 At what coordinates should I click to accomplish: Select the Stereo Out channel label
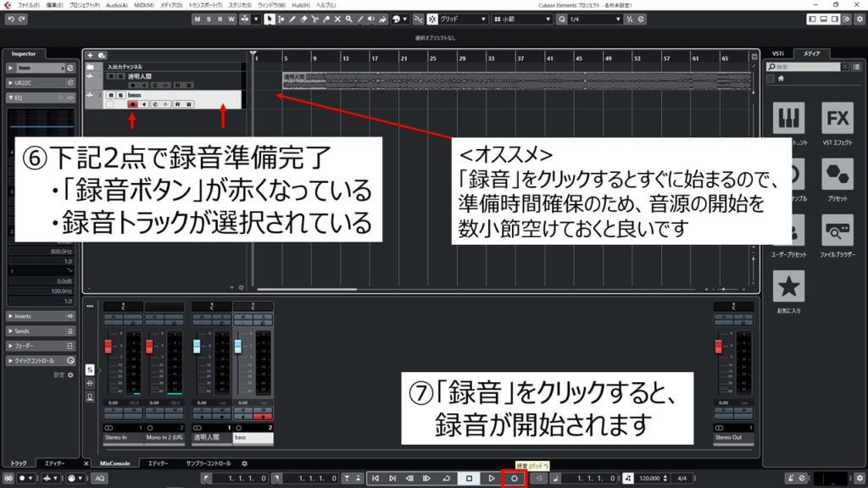[733, 438]
